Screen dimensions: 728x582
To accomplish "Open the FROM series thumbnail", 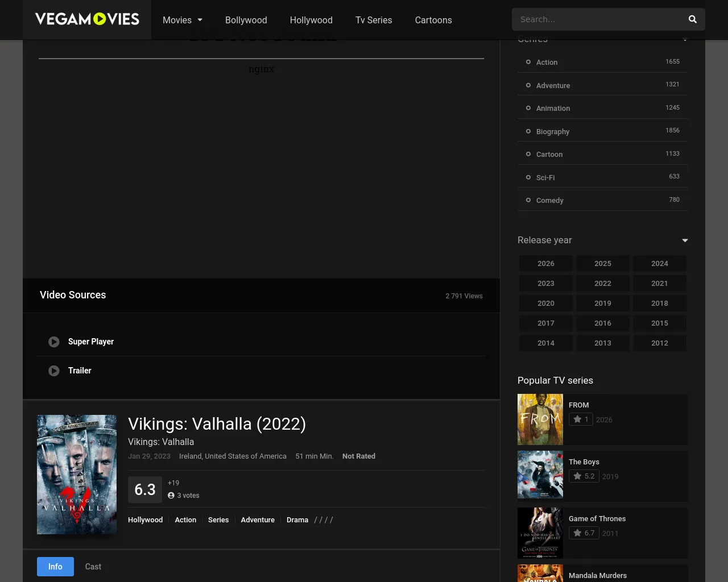I will pos(540,419).
